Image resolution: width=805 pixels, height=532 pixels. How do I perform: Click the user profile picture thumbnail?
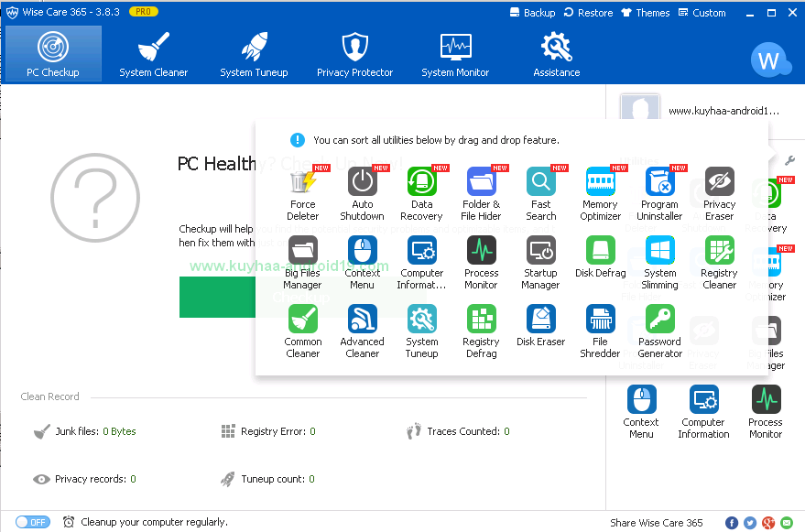coord(639,107)
